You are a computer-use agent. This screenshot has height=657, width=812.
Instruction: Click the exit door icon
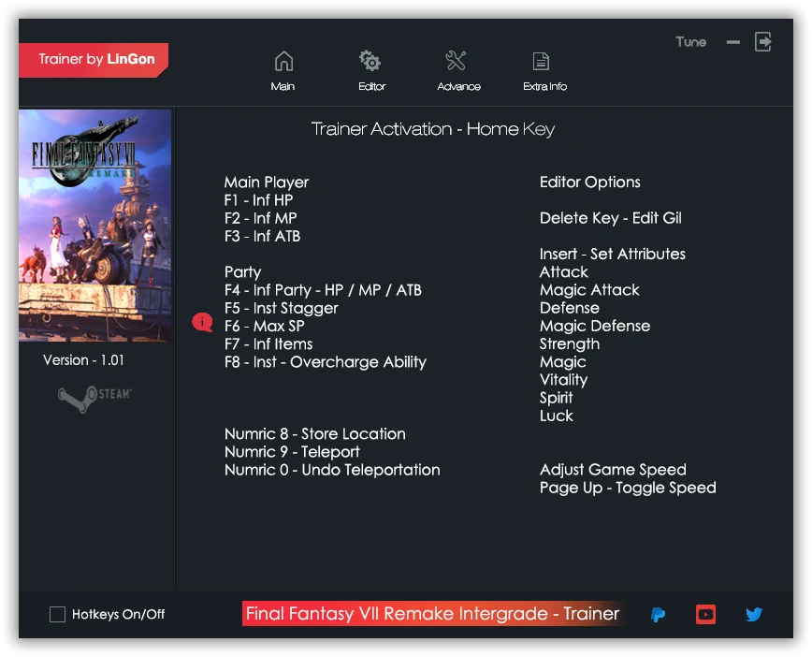pos(762,41)
